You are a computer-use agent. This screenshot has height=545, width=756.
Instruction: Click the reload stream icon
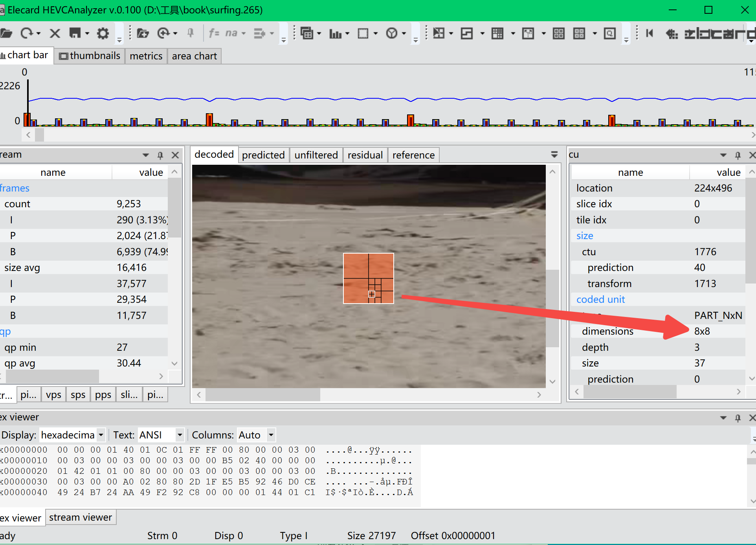coord(27,33)
